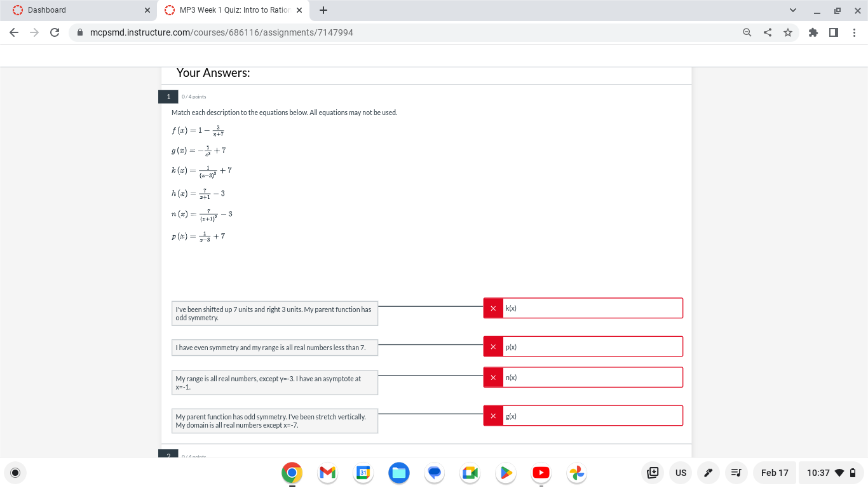Open the stylus pen tools in status bar
The image size is (868, 488).
[708, 473]
